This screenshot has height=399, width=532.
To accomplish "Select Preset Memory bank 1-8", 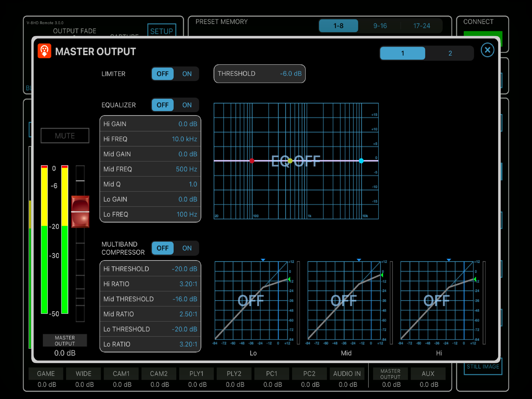I will click(338, 26).
